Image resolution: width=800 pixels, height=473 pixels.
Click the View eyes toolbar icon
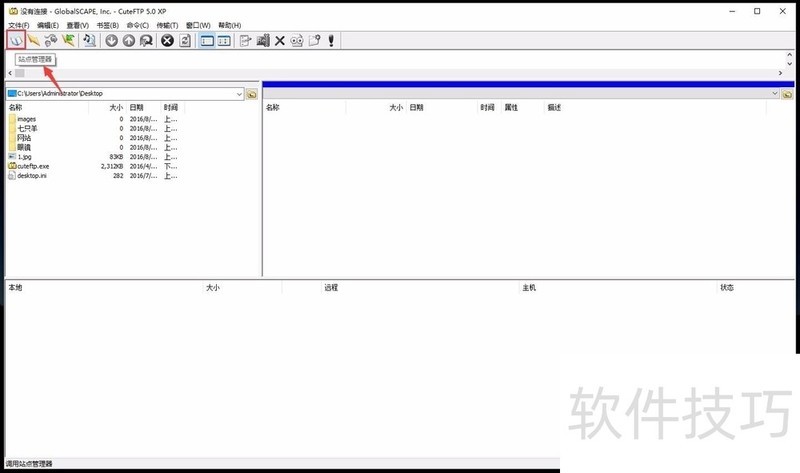tap(297, 40)
